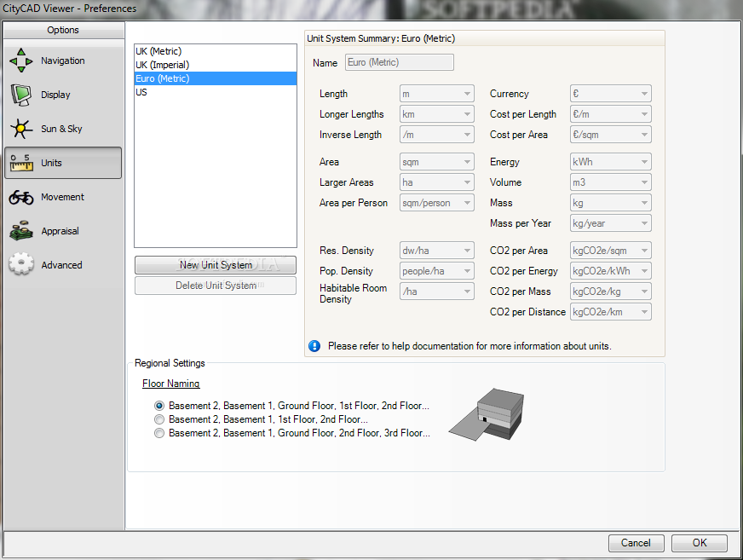Click the Cancel button

click(x=636, y=543)
